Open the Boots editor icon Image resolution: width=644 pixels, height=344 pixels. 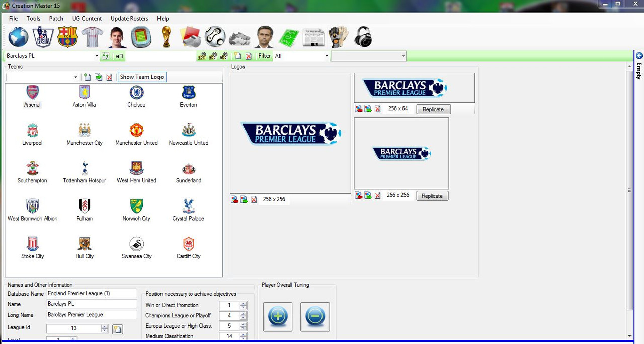click(x=239, y=38)
